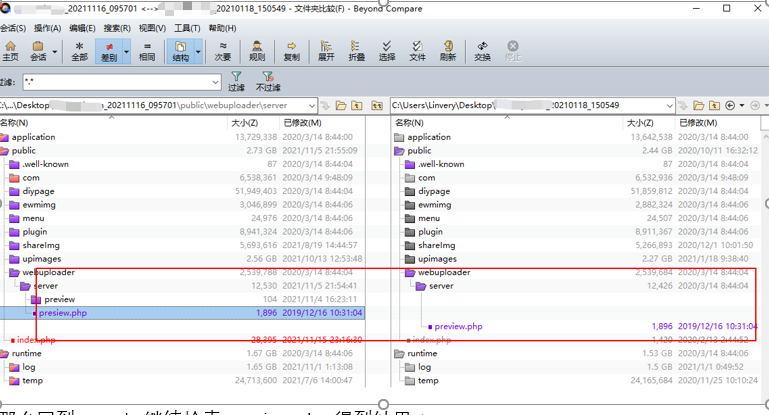Screen dimensions: 769x415
Task: Go up one level on left pane
Action: coord(357,105)
